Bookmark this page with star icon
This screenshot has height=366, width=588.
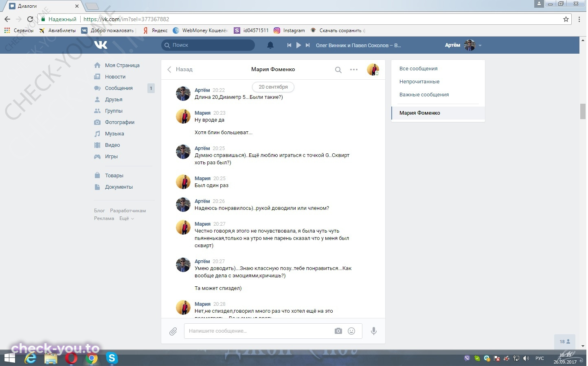566,19
